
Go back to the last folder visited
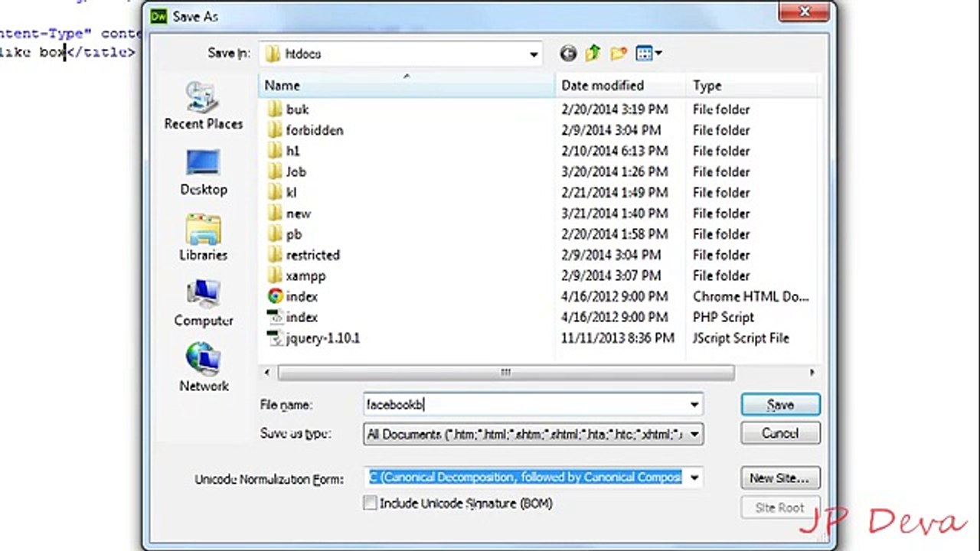pyautogui.click(x=568, y=54)
